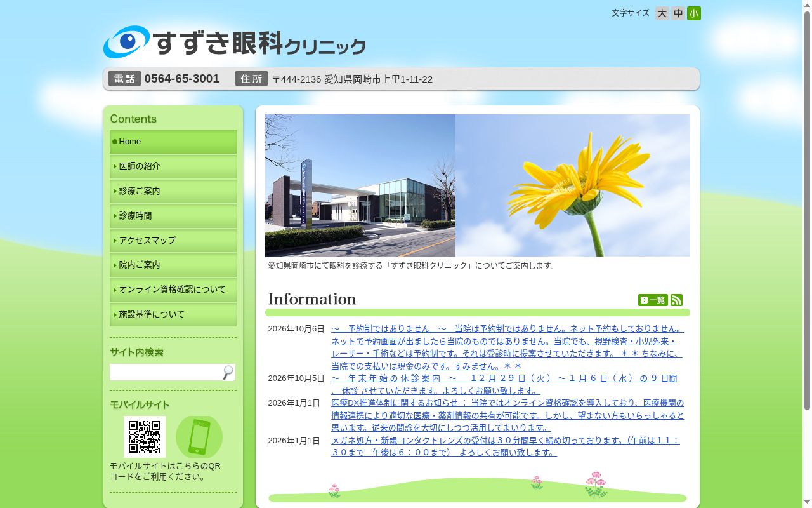Viewport: 812px width, 508px height.
Task: Click the 2026年10月5日 date text
Action: tap(296, 378)
